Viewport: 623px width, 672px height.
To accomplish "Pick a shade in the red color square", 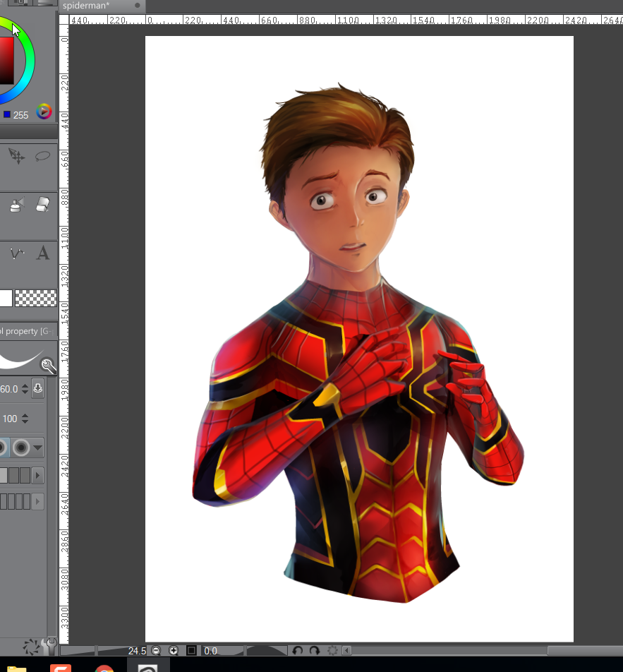I will coord(6,61).
